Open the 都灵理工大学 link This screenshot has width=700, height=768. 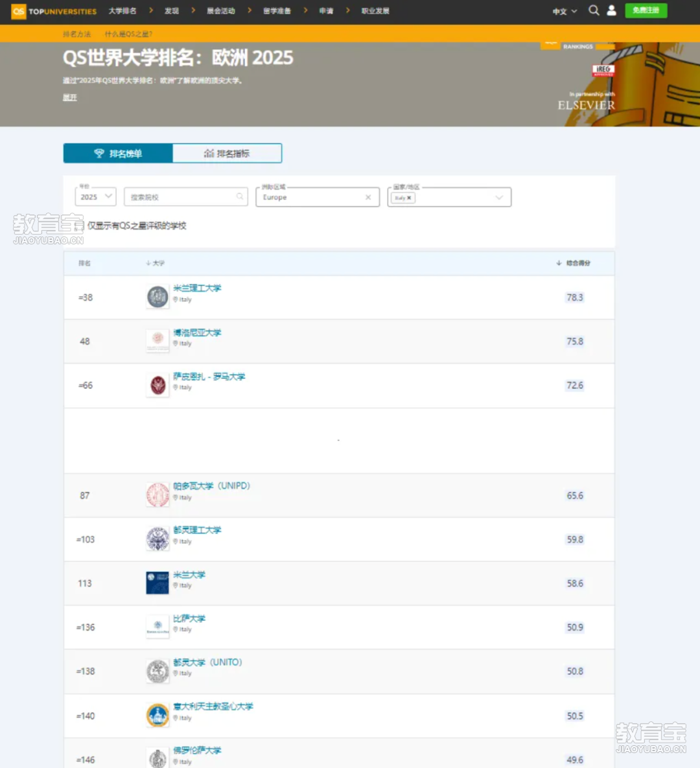pyautogui.click(x=197, y=530)
